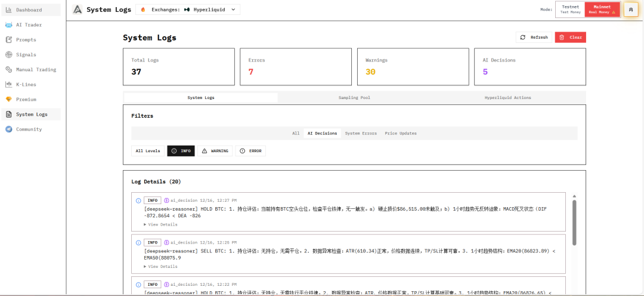Click the Refresh button

[534, 37]
